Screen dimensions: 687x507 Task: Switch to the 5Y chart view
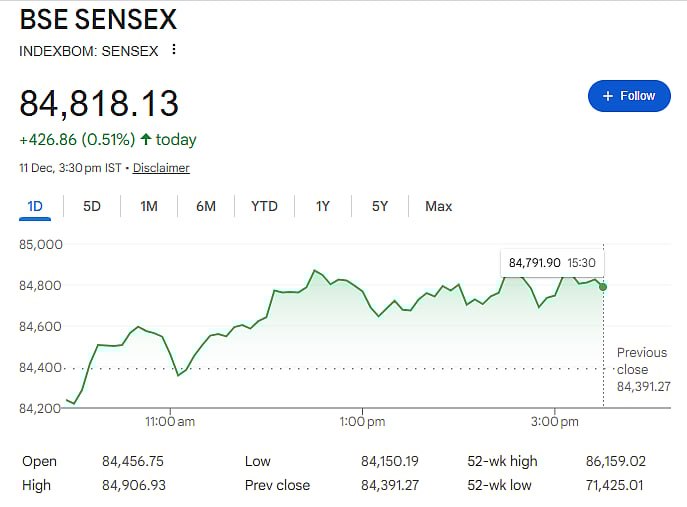pos(380,206)
